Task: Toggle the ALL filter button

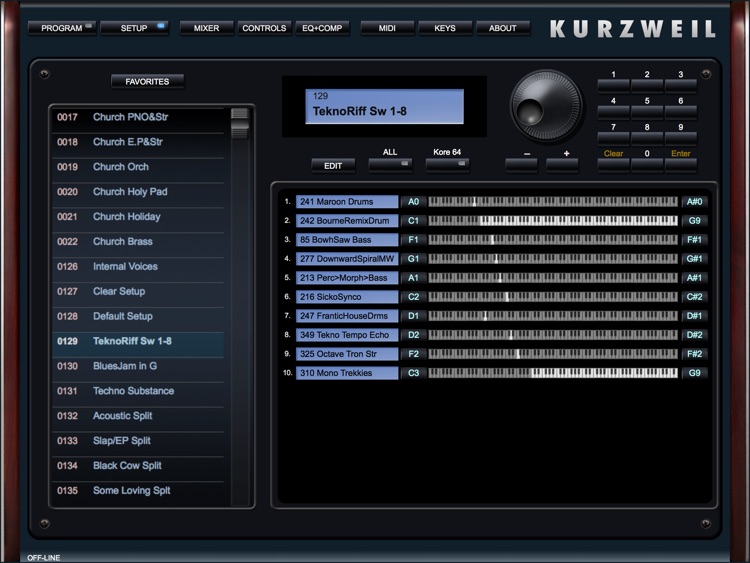Action: pyautogui.click(x=390, y=166)
